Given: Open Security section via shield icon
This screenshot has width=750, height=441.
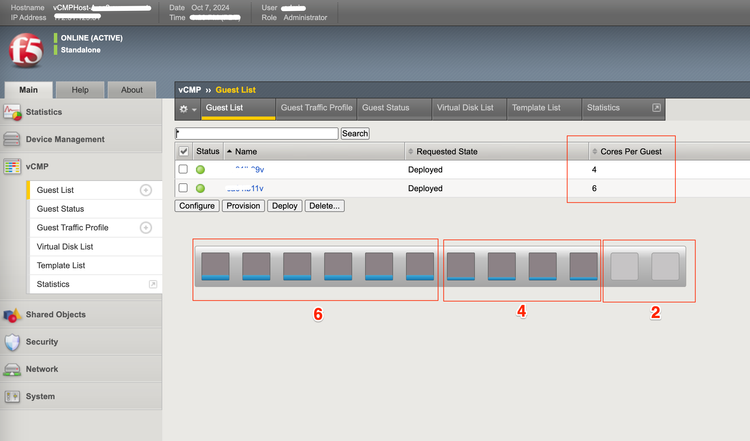Looking at the screenshot, I should click(x=13, y=342).
